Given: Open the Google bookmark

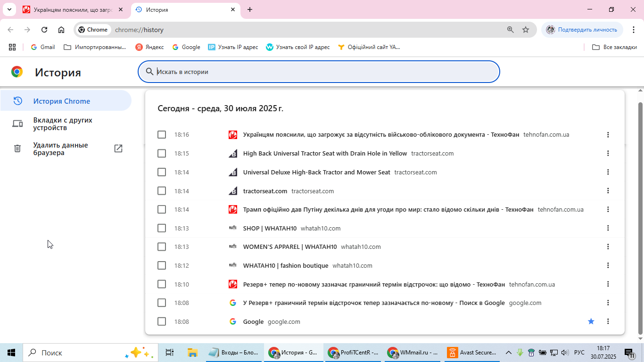Looking at the screenshot, I should point(186,47).
